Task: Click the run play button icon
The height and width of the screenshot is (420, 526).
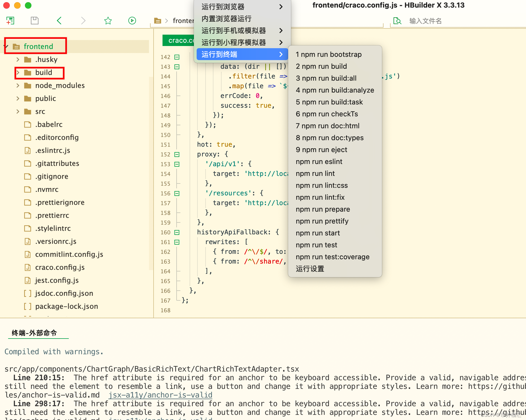Action: pos(132,21)
